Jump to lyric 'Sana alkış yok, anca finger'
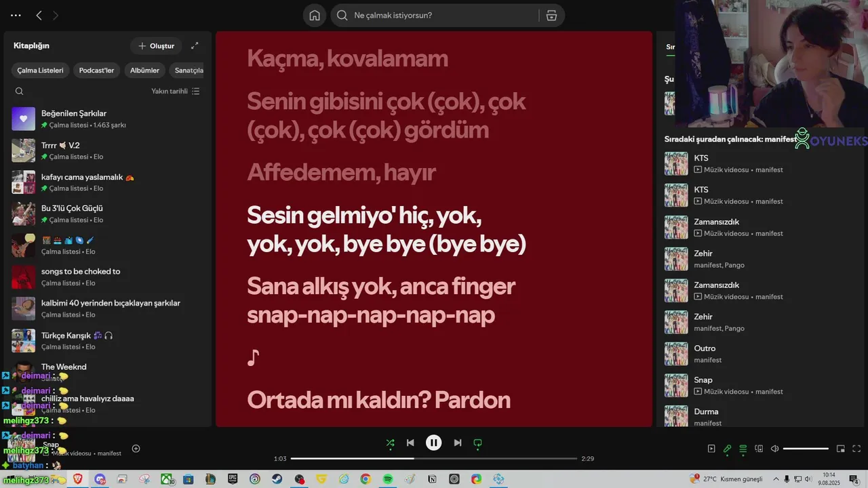Viewport: 868px width, 488px height. coord(381,300)
